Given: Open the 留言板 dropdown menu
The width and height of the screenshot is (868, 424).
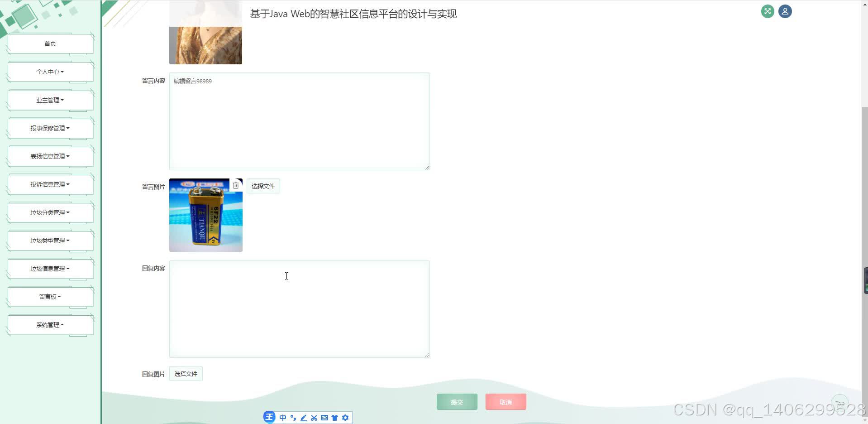Looking at the screenshot, I should [50, 297].
